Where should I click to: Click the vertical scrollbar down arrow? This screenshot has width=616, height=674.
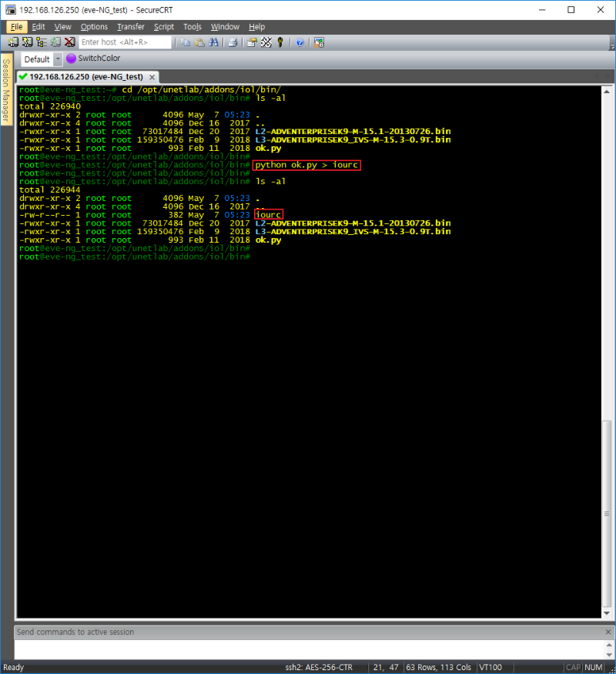607,612
